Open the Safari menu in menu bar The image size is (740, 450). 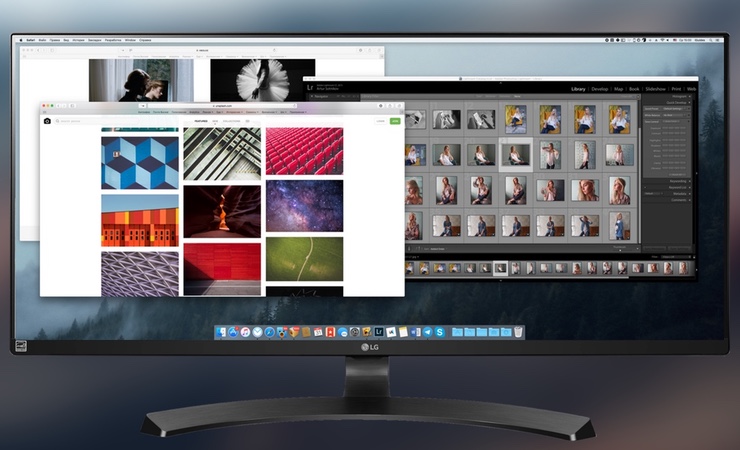pyautogui.click(x=31, y=40)
